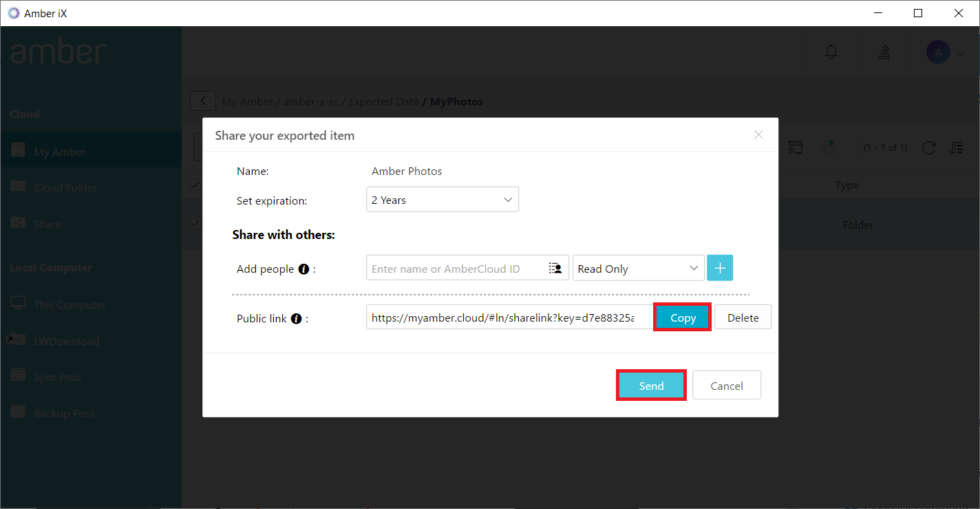Send the share invitation

pos(651,386)
